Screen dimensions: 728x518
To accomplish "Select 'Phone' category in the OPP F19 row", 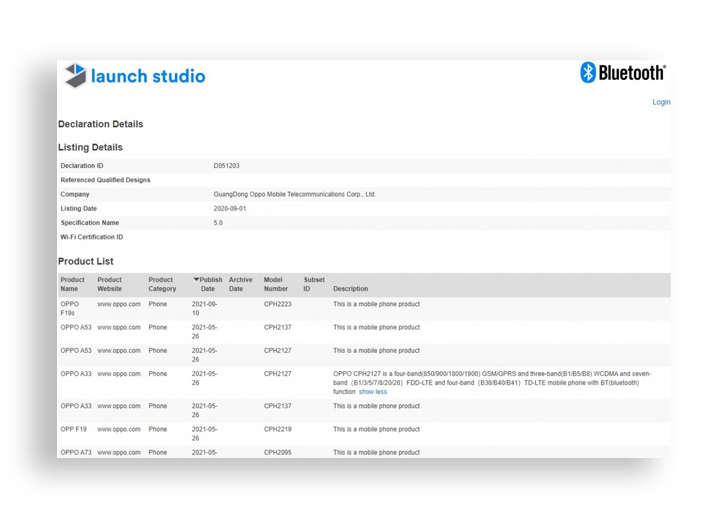I will tap(158, 429).
